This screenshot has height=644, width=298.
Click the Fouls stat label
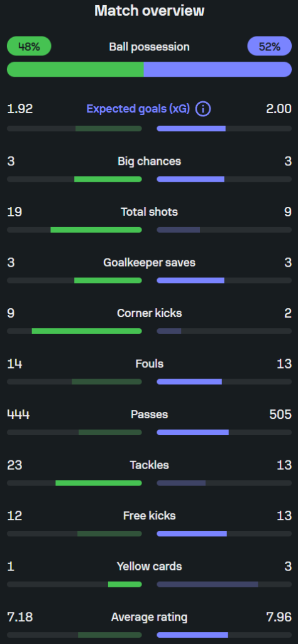point(150,364)
